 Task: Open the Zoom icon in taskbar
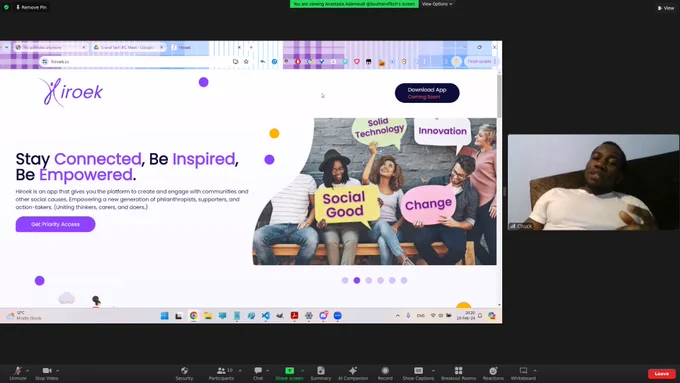pyautogui.click(x=337, y=316)
